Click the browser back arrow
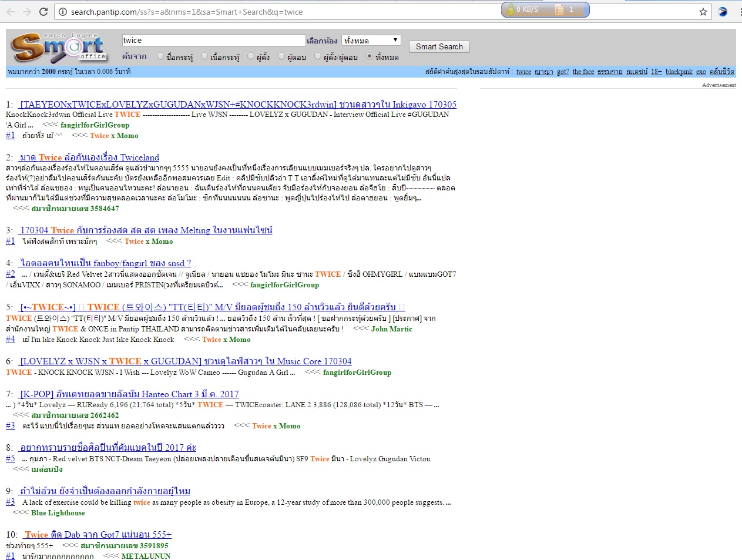Image resolution: width=742 pixels, height=560 pixels. pyautogui.click(x=11, y=12)
